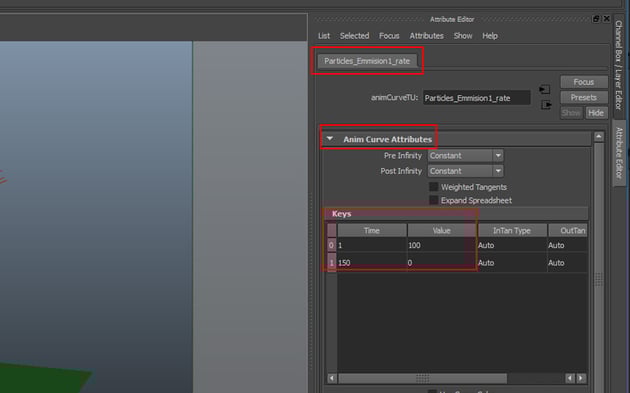Click the InTan Type column header
The height and width of the screenshot is (393, 630).
click(512, 231)
